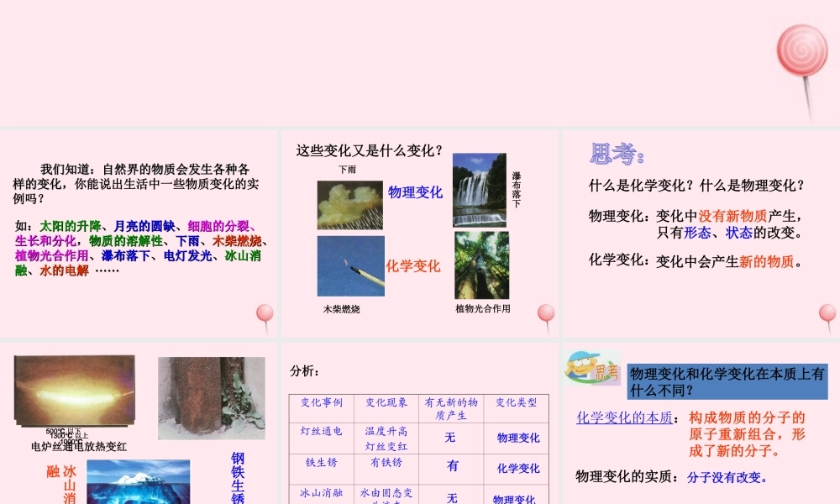Image resolution: width=840 pixels, height=504 pixels.
Task: Click table header 有无新的物质产生
Action: click(451, 409)
